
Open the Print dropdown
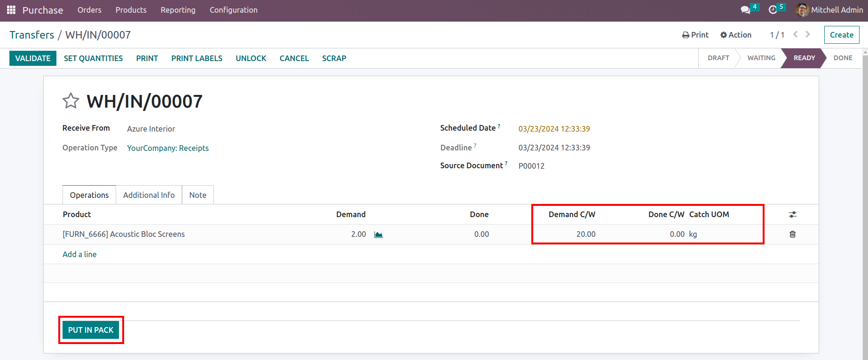pos(695,35)
